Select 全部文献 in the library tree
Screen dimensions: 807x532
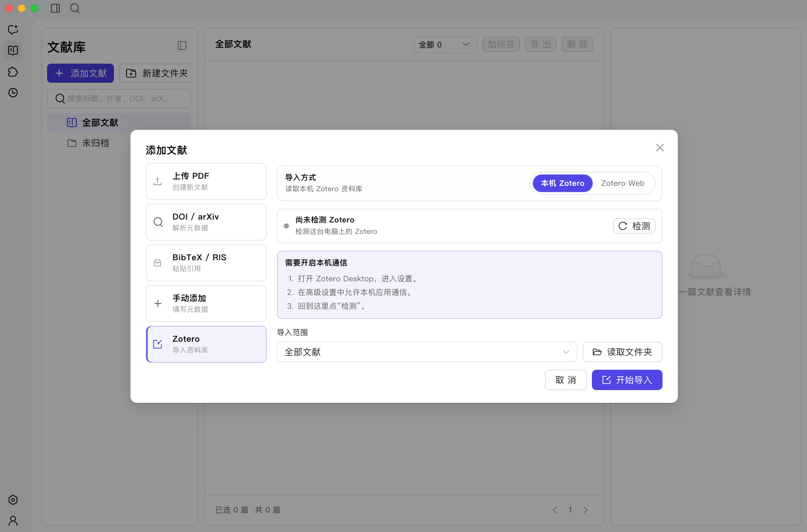(119, 122)
